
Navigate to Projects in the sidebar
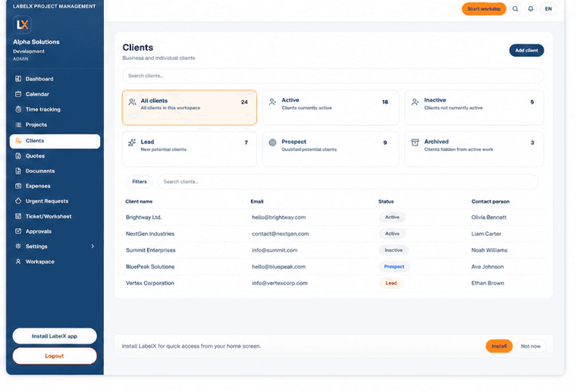click(55, 124)
